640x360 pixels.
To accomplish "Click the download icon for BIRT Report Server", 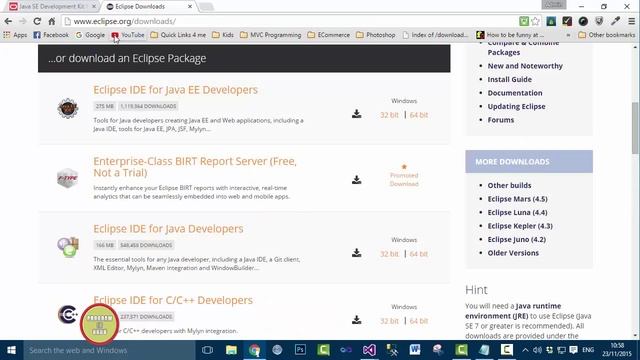I will [356, 180].
